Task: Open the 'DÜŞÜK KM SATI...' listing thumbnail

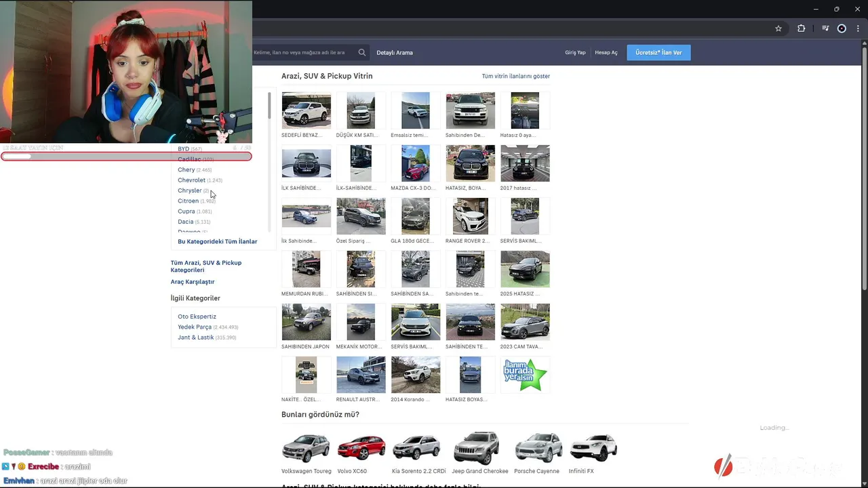Action: coord(361,110)
